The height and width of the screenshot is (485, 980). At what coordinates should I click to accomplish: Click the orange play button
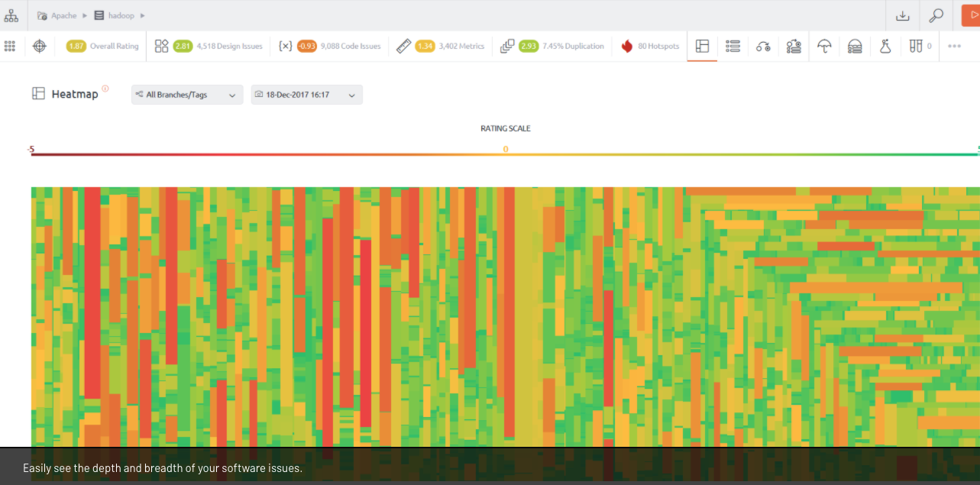[x=970, y=15]
